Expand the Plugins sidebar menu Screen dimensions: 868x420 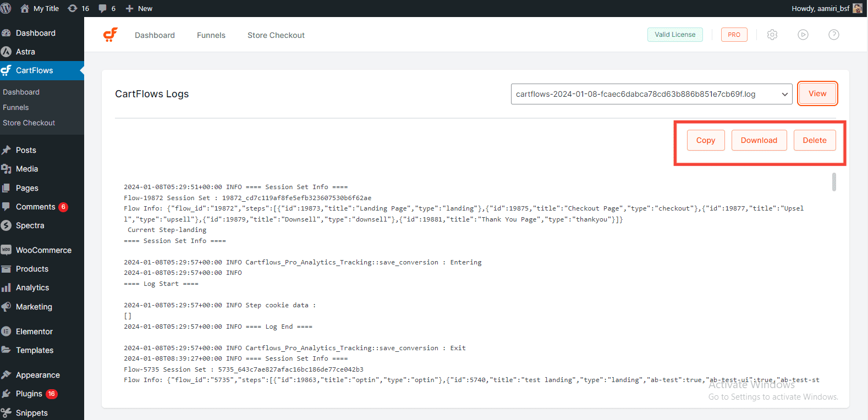click(29, 394)
